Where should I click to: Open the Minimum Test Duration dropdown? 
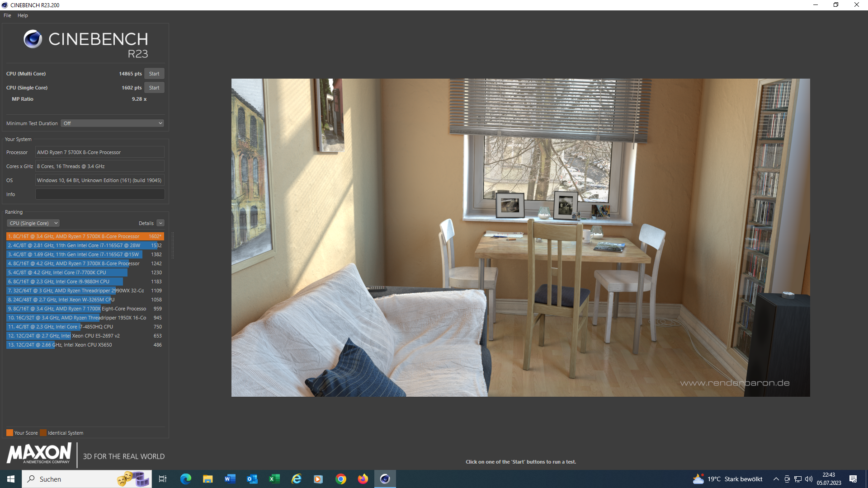[x=112, y=123]
